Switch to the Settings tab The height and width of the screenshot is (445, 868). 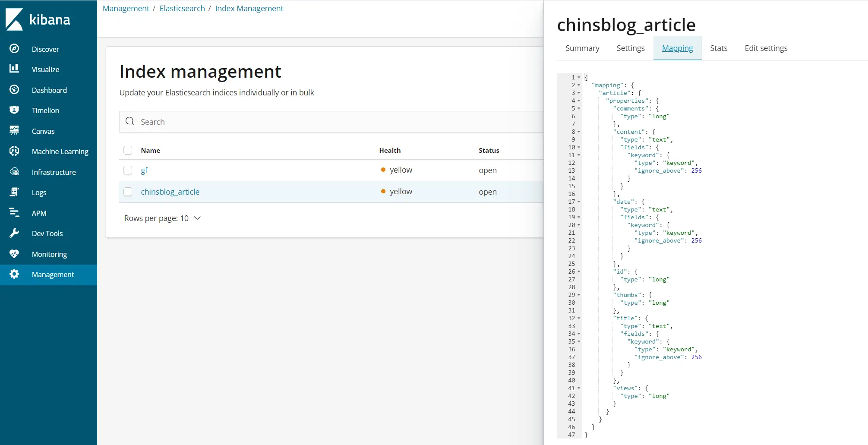click(630, 48)
